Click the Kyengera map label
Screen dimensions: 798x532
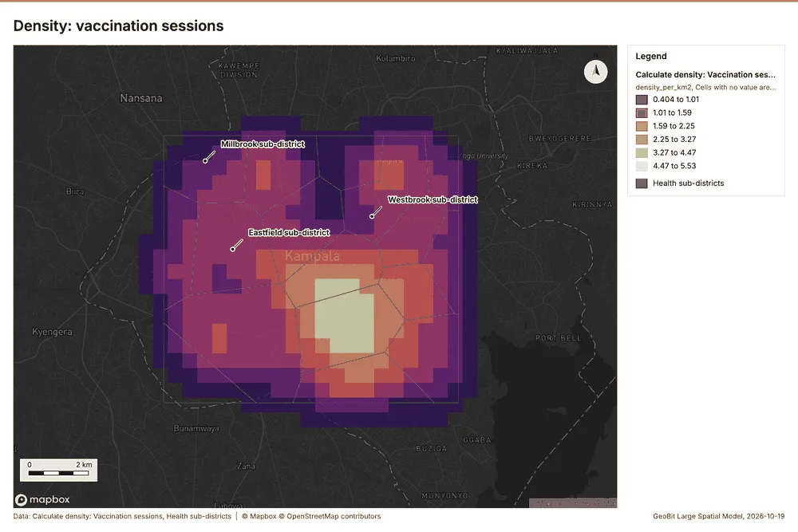coord(52,332)
